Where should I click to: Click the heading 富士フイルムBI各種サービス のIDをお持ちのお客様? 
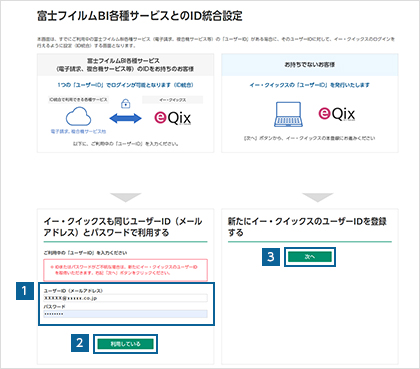(125, 65)
